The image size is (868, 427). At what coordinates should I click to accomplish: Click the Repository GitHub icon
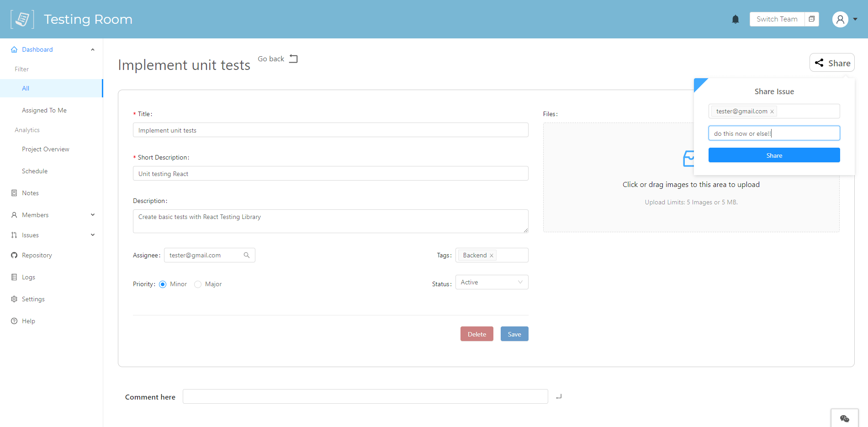14,255
